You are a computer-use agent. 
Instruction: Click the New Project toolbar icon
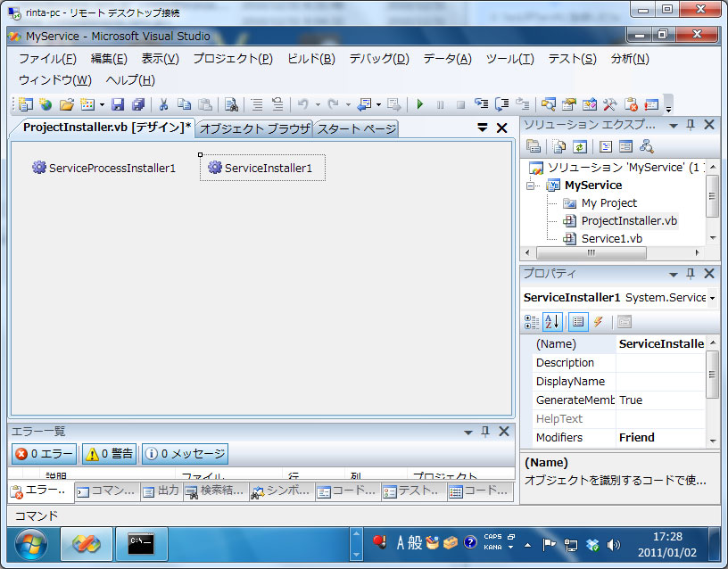coord(26,104)
